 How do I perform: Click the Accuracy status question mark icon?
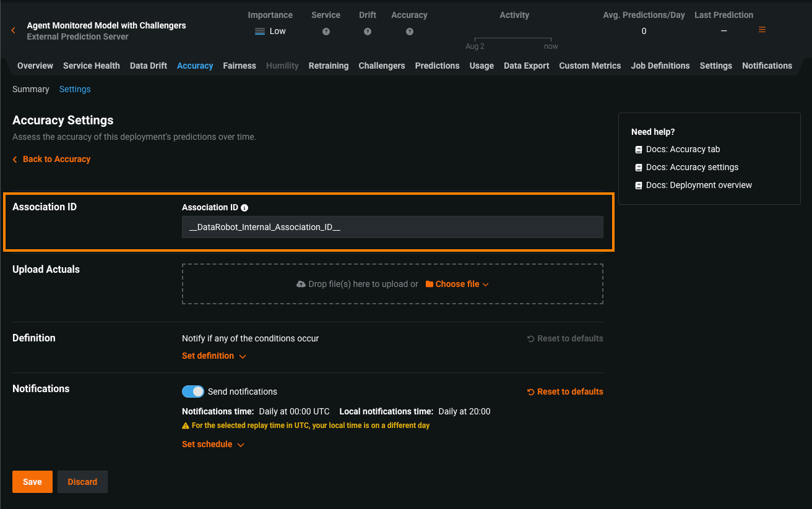(409, 32)
